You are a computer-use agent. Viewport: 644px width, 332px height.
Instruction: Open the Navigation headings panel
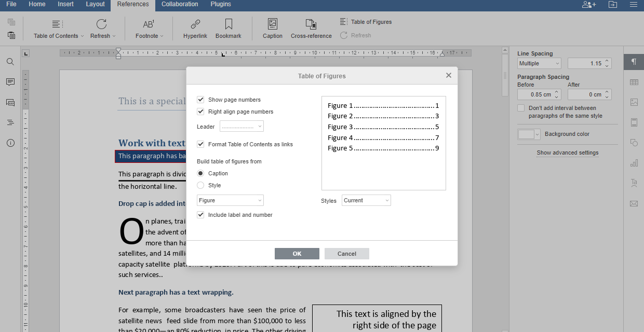tap(10, 122)
